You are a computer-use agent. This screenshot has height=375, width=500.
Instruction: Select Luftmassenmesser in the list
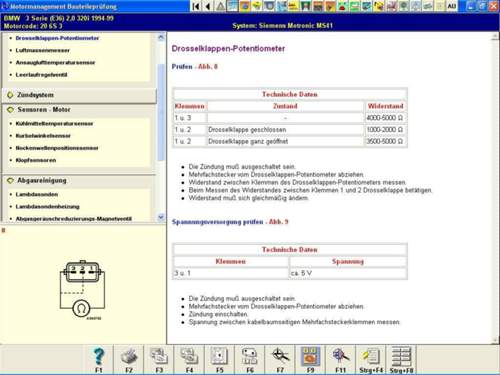[43, 50]
